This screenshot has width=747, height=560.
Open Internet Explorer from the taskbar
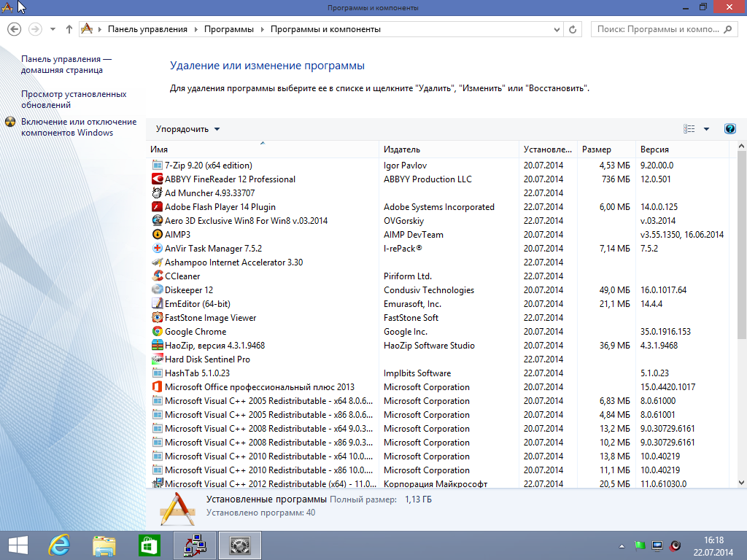tap(59, 545)
